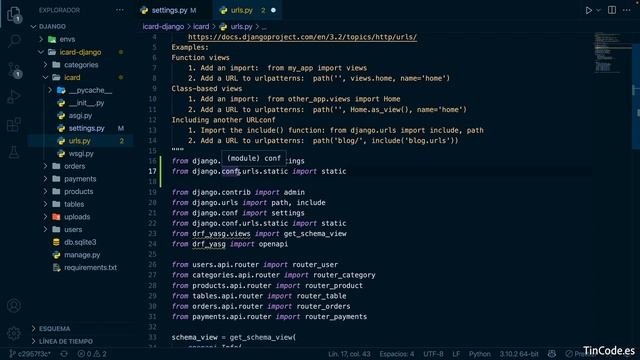Click icard-django breadcrumb

click(x=163, y=27)
